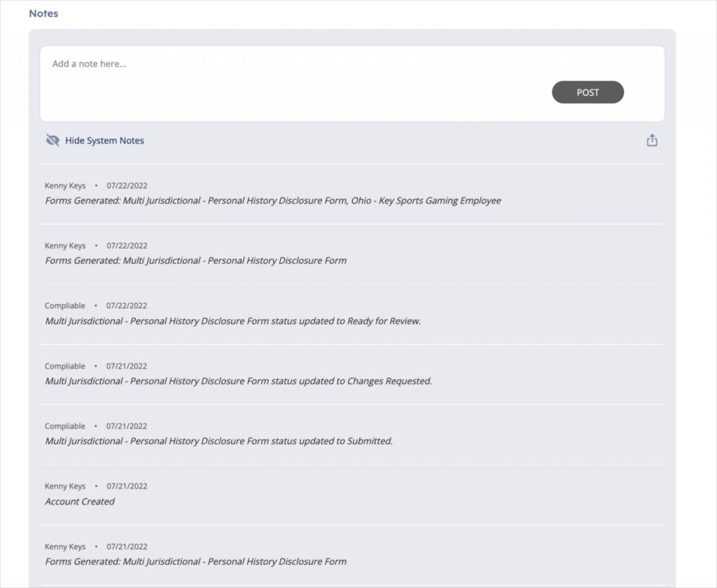The width and height of the screenshot is (717, 588).
Task: Select the 'status updated to Submitted' note
Action: [x=218, y=441]
